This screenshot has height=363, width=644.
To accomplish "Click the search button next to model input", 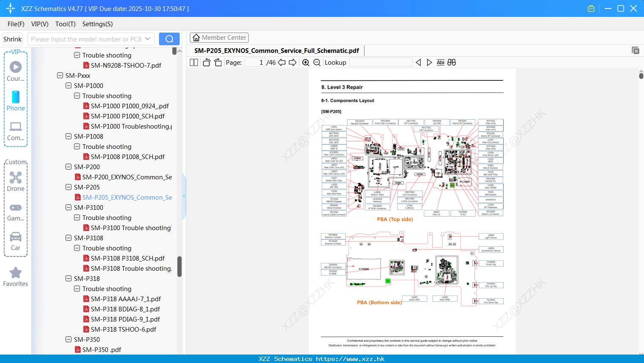I will click(x=169, y=39).
